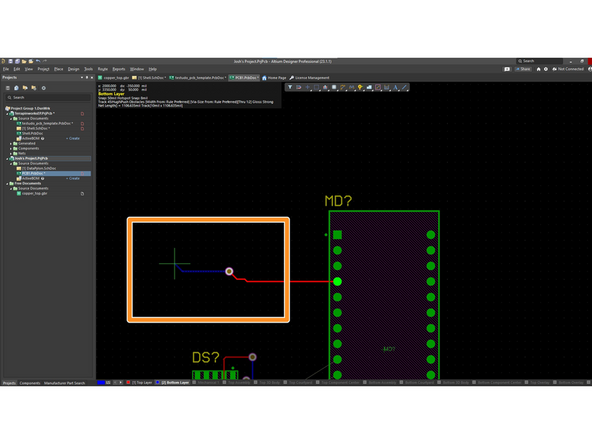Click Create link beside the second ActiveBOM
The height and width of the screenshot is (444, 592).
(73, 178)
